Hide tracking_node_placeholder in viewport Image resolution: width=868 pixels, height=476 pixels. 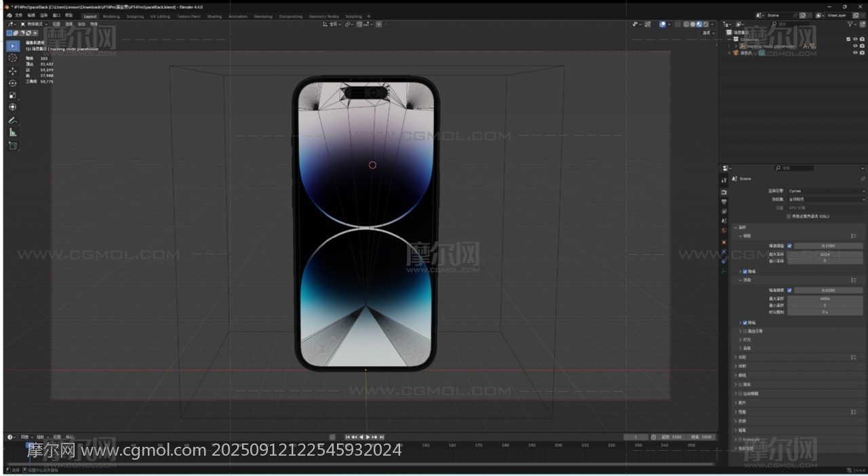tap(855, 46)
